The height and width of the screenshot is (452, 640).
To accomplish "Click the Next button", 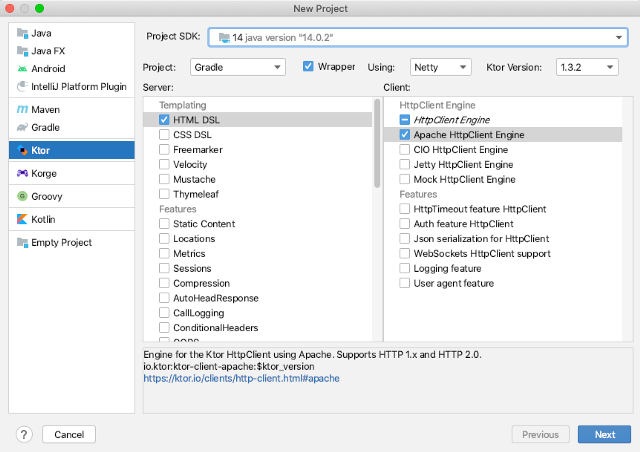I will (x=604, y=434).
